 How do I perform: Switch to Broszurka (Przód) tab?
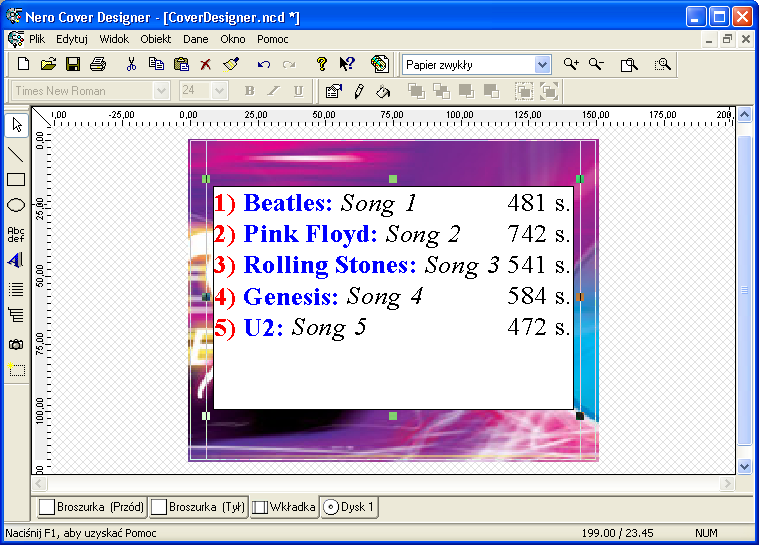click(x=92, y=507)
